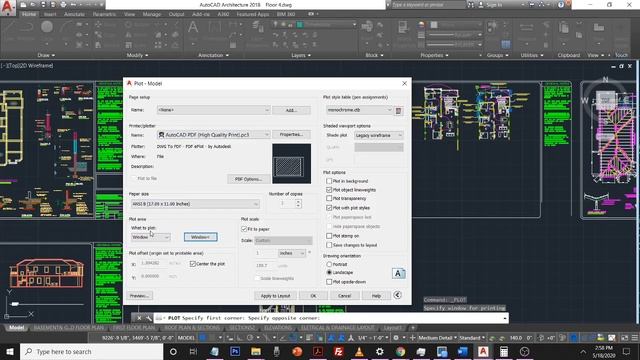Screen dimensions: 640x360
Task: Click Cancel in the Plot dialog
Action: coord(344,296)
